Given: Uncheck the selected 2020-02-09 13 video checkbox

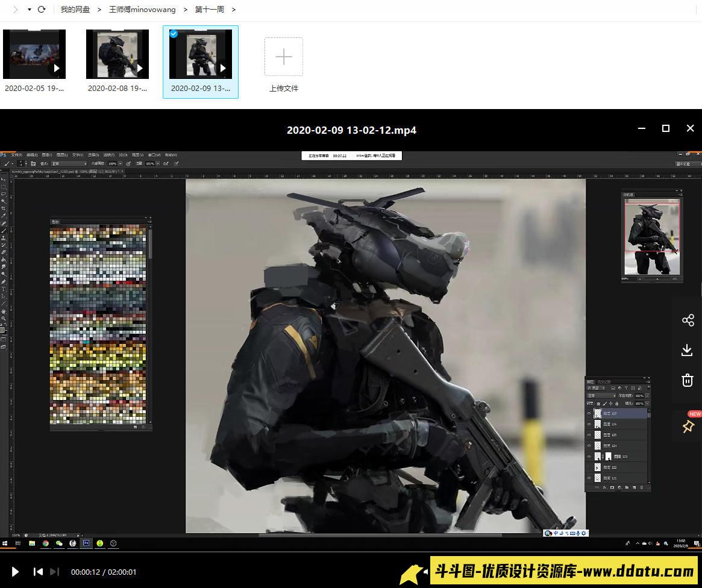Looking at the screenshot, I should [174, 34].
